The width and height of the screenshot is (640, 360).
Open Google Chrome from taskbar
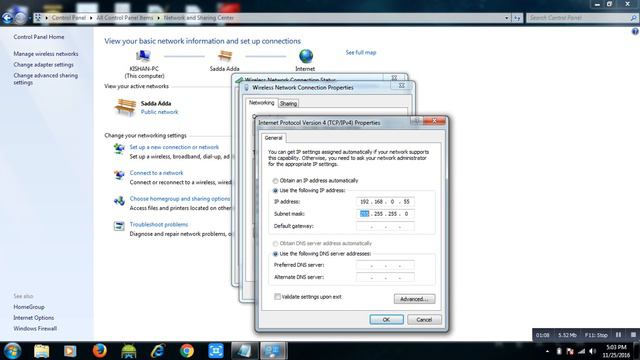click(187, 351)
